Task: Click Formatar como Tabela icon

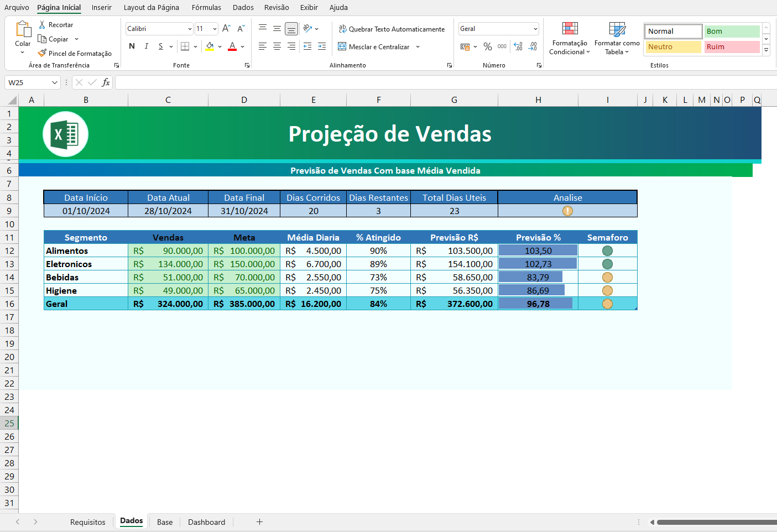Action: [x=617, y=30]
